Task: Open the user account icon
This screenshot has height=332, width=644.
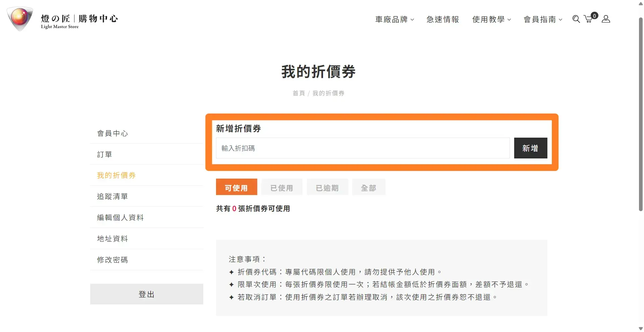Action: [606, 19]
